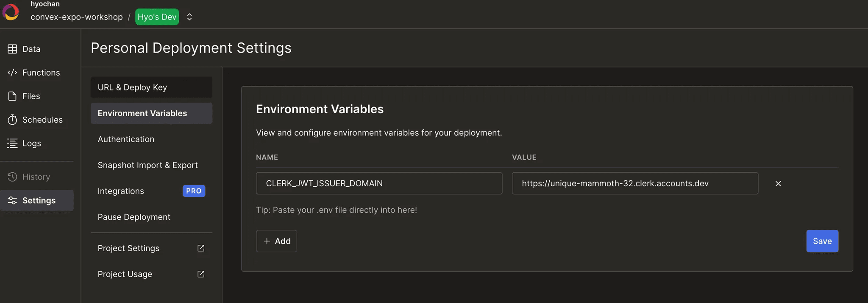Screen dimensions: 868x303
Task: Click the Settings sliders icon
Action: coord(12,200)
